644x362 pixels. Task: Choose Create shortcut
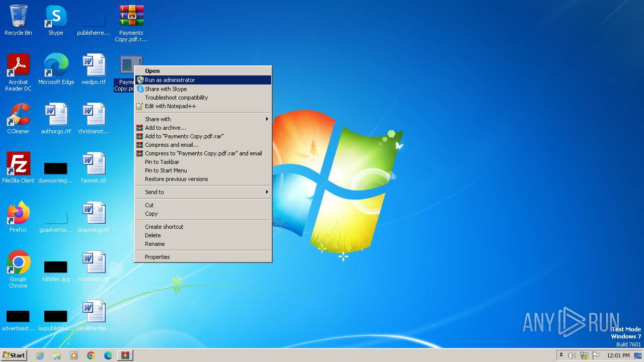coord(203,227)
